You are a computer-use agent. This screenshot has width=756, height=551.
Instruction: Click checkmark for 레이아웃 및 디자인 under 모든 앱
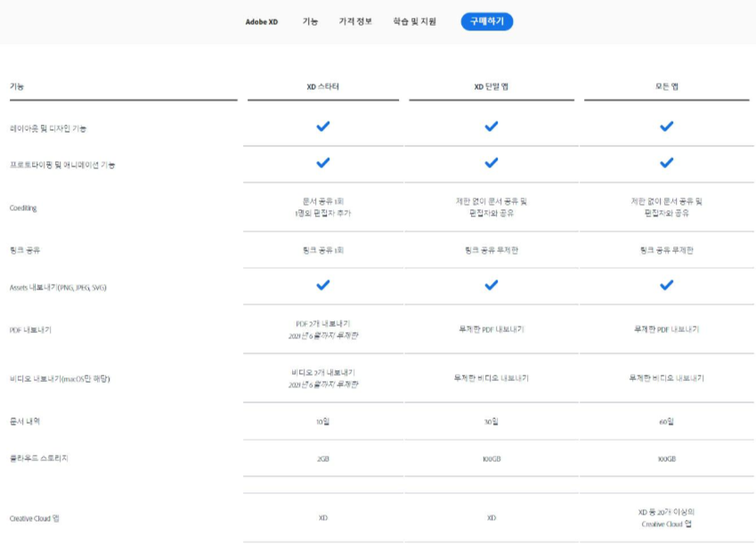pos(666,126)
